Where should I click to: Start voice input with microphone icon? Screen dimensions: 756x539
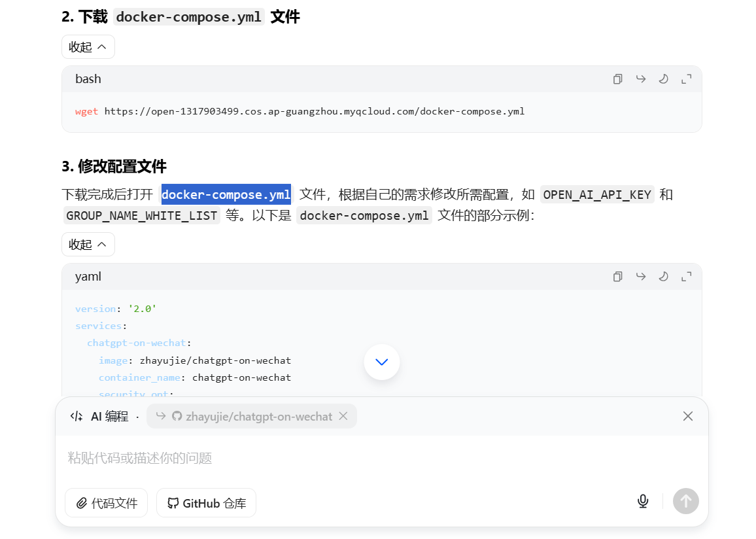[x=643, y=502]
